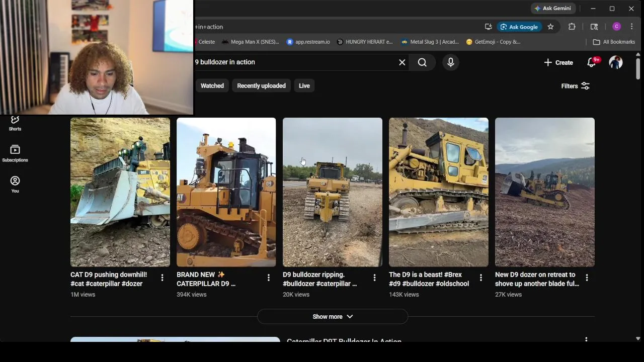
Task: Click the Ask Google button in the address bar
Action: (519, 27)
